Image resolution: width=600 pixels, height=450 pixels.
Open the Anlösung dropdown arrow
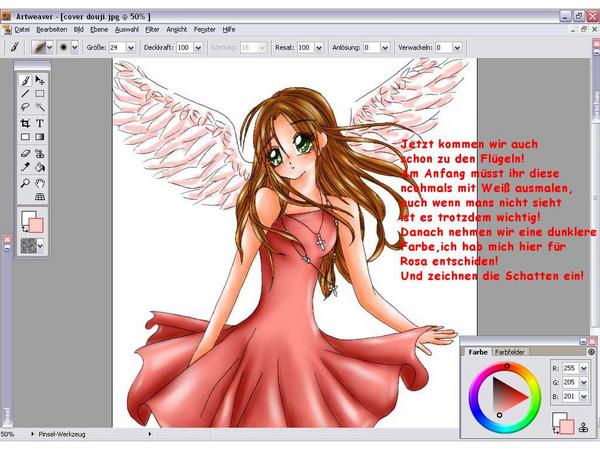[385, 48]
